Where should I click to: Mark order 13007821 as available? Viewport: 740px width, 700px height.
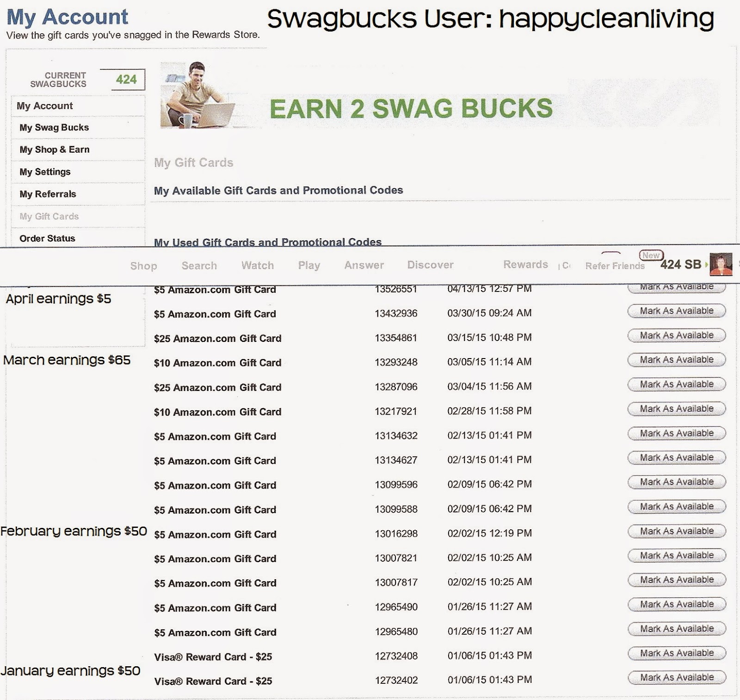[x=677, y=555]
